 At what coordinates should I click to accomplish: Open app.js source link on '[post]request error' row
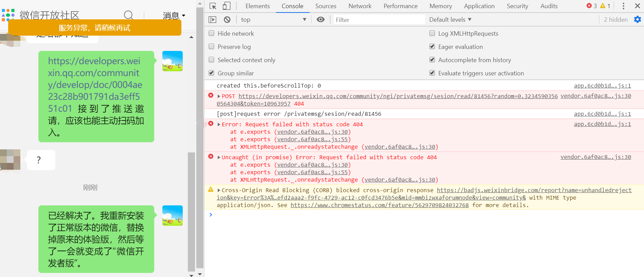click(x=602, y=114)
